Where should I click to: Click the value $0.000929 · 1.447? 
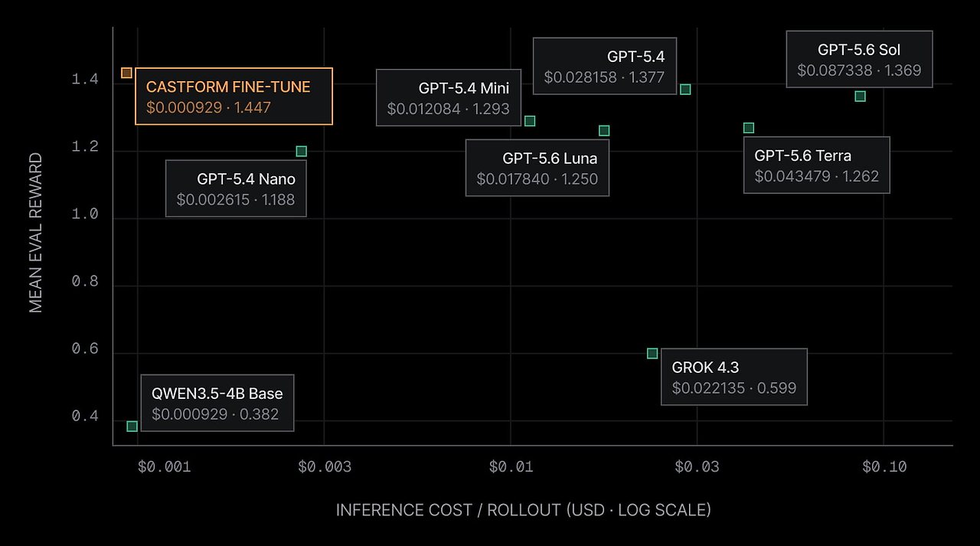tap(208, 108)
